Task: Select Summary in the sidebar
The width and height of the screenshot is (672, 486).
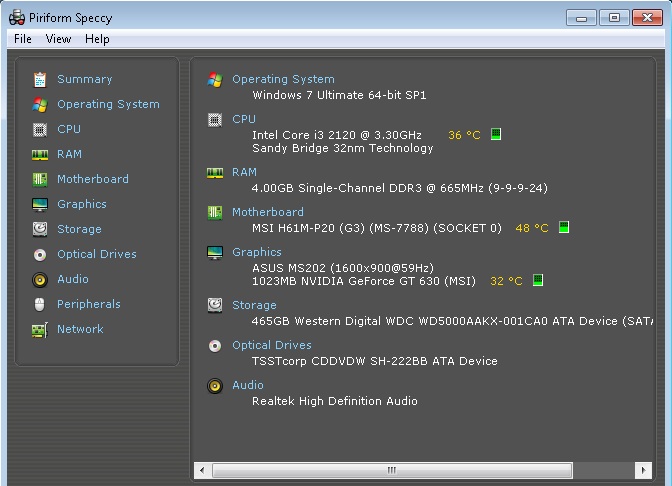Action: tap(85, 79)
